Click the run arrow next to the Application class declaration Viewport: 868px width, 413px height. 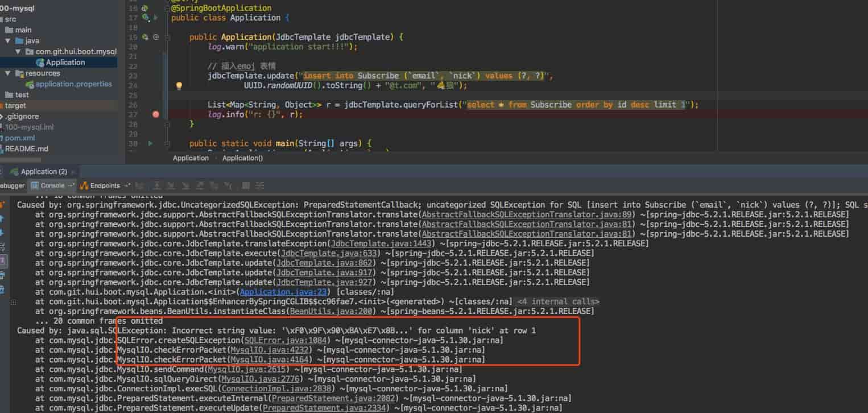(155, 18)
